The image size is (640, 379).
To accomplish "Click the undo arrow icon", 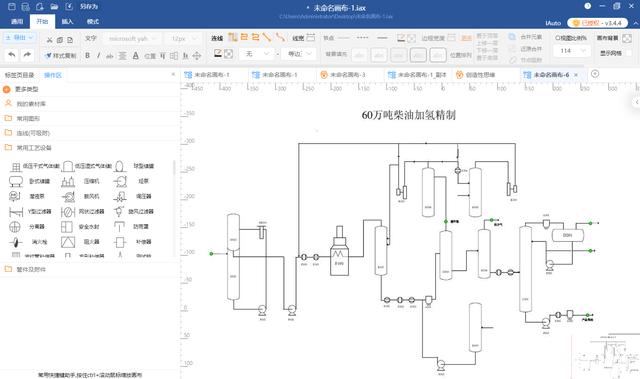I will (12, 54).
